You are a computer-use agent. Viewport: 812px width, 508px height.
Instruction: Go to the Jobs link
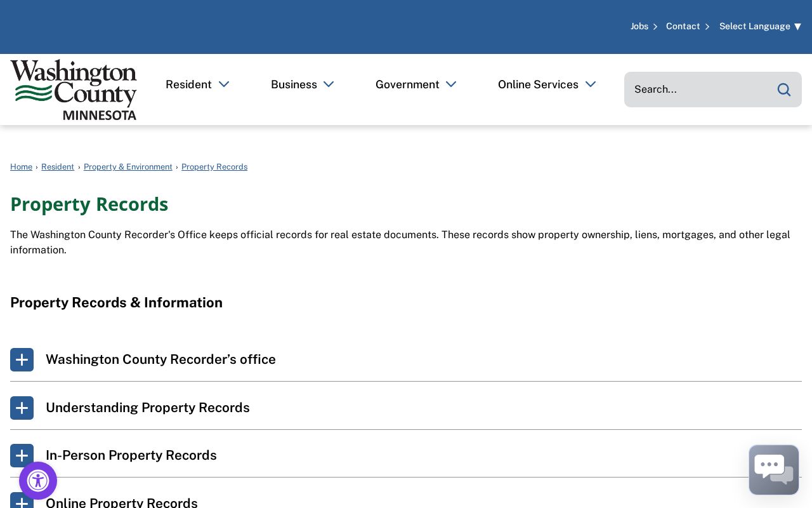(x=644, y=26)
